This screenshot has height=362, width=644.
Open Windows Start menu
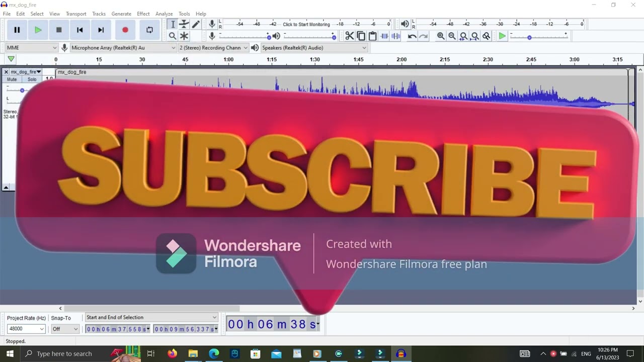click(10, 353)
